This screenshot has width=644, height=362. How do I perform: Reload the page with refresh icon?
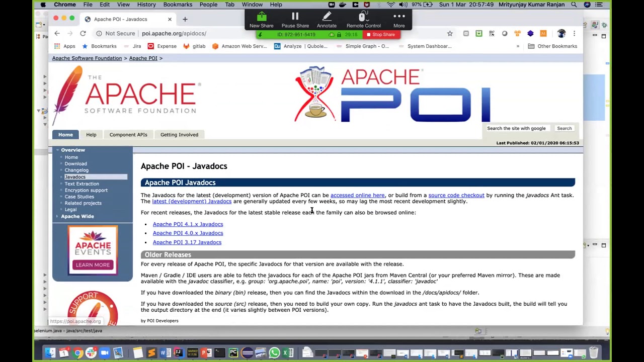click(x=83, y=33)
